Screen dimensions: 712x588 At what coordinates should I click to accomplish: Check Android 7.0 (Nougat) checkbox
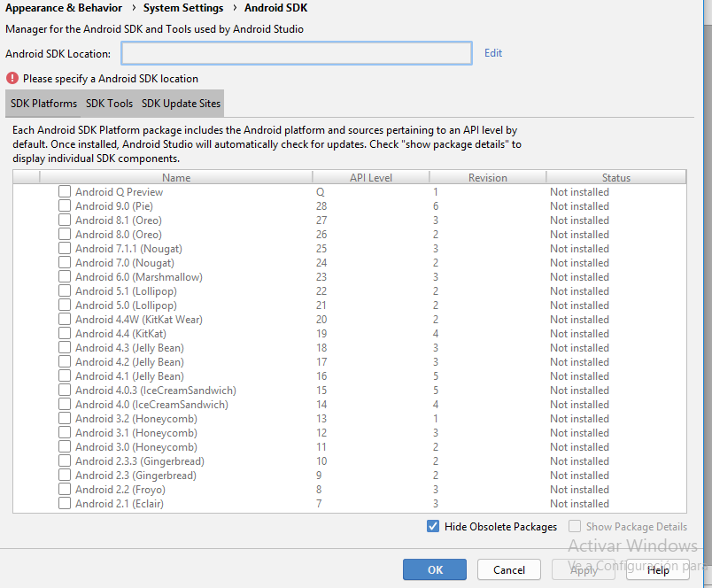65,262
